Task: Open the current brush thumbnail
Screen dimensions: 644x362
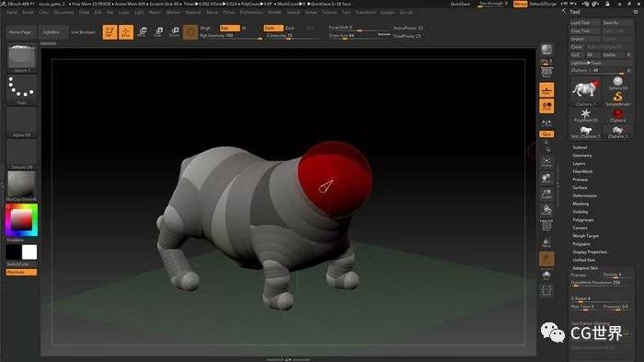Action: (22, 58)
